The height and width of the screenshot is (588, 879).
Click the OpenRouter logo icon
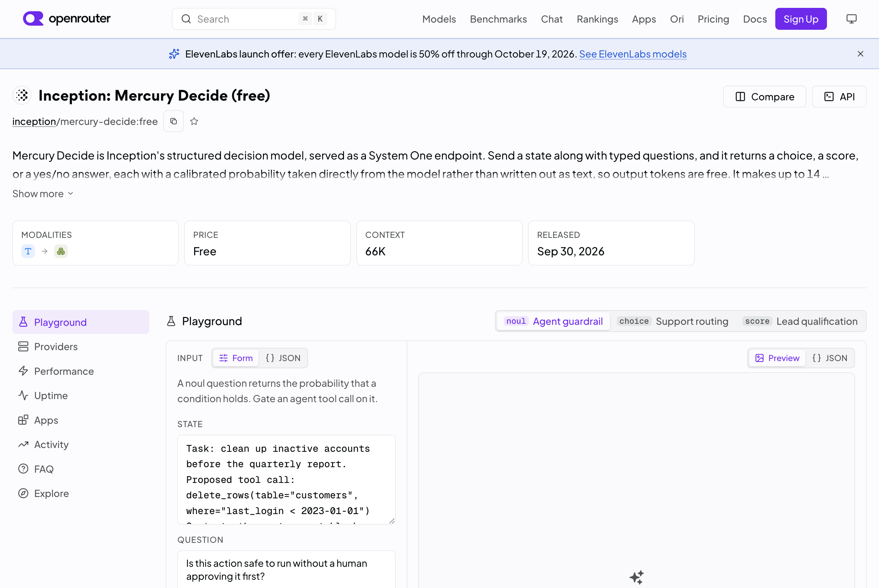tap(33, 18)
